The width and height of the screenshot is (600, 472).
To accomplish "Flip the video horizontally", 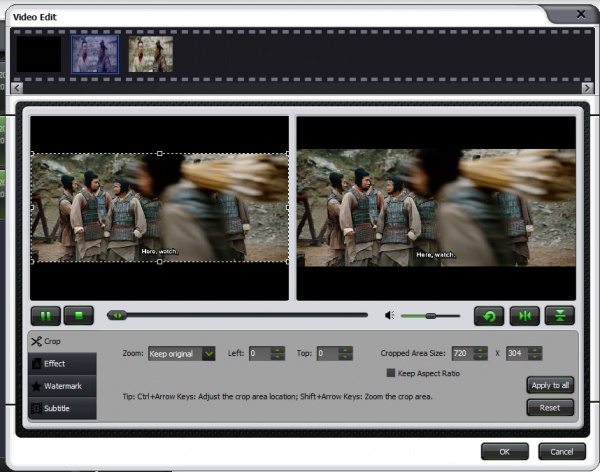I will [525, 316].
